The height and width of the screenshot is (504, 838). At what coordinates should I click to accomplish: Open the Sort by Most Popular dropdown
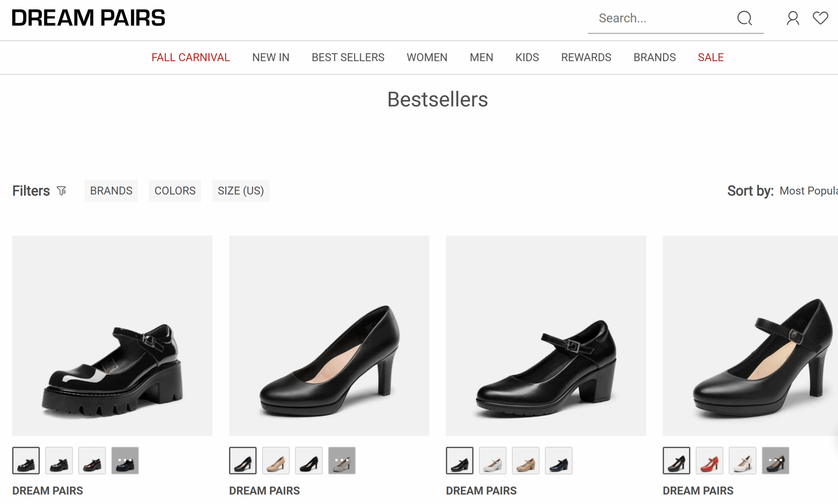[808, 191]
